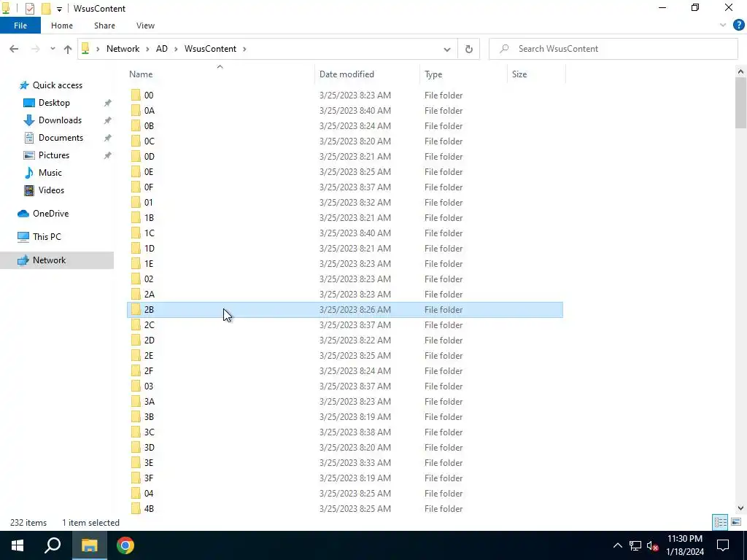Viewport: 747px width, 560px height.
Task: Select the 4B folder icon
Action: tap(136, 508)
